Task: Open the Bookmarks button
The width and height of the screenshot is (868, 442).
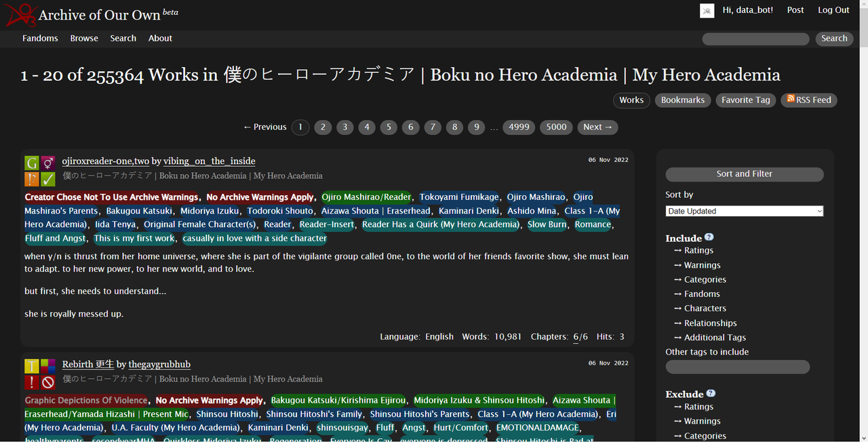Action: click(683, 100)
